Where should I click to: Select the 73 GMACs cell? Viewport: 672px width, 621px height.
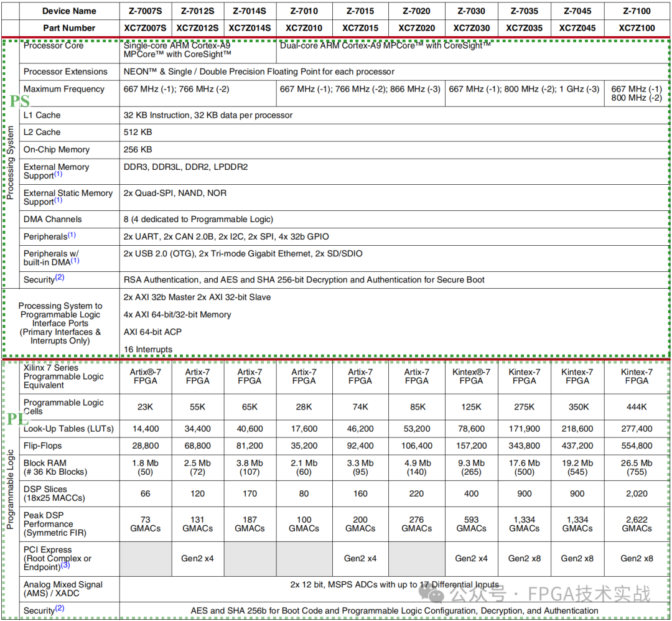(x=145, y=525)
